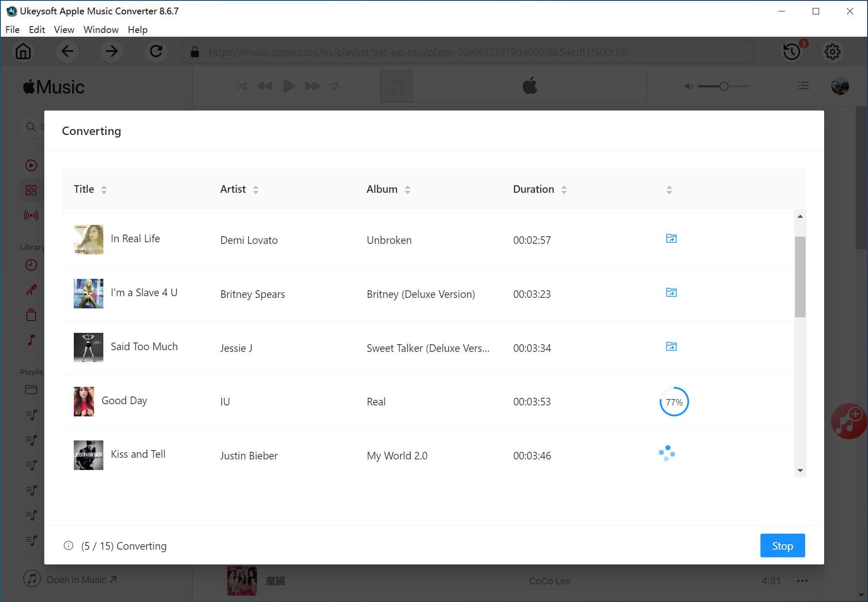The width and height of the screenshot is (868, 602).
Task: Click the history icon with notification badge
Action: [x=792, y=51]
